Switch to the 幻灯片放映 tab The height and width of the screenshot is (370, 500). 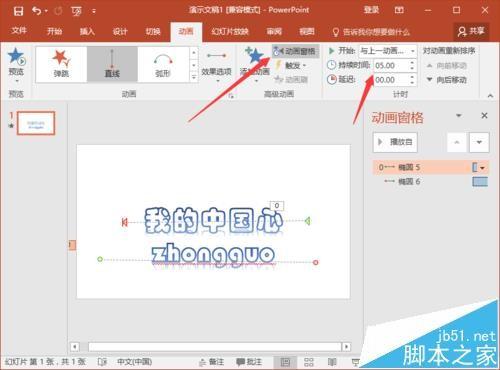tap(230, 32)
